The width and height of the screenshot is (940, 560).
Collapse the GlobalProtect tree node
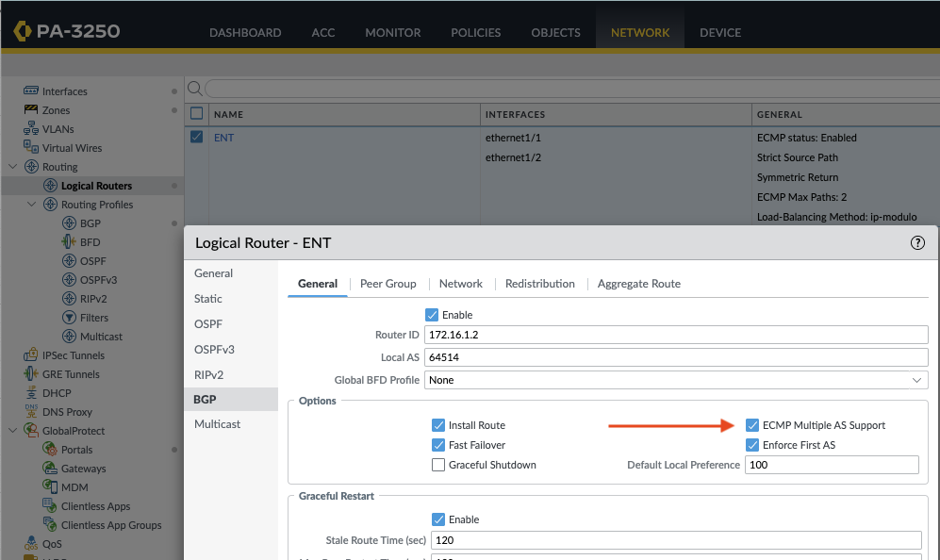(12, 431)
